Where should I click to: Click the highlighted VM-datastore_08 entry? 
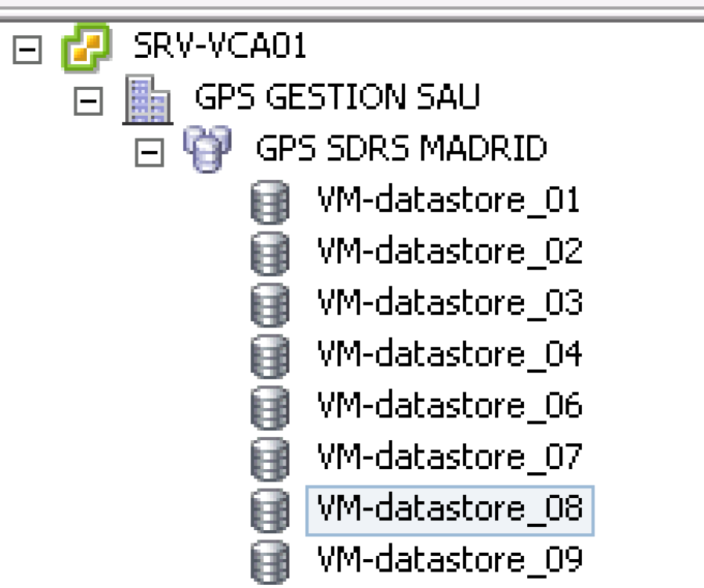449,509
